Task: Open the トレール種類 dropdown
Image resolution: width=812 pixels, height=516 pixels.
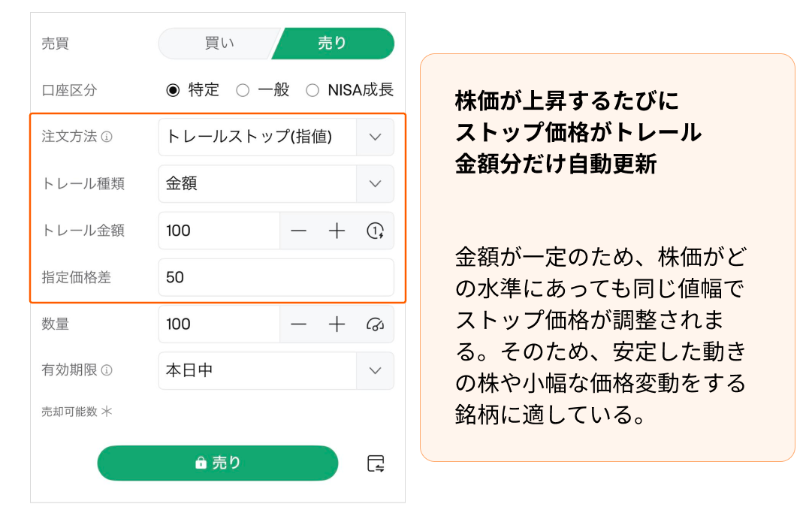Action: coord(376,184)
